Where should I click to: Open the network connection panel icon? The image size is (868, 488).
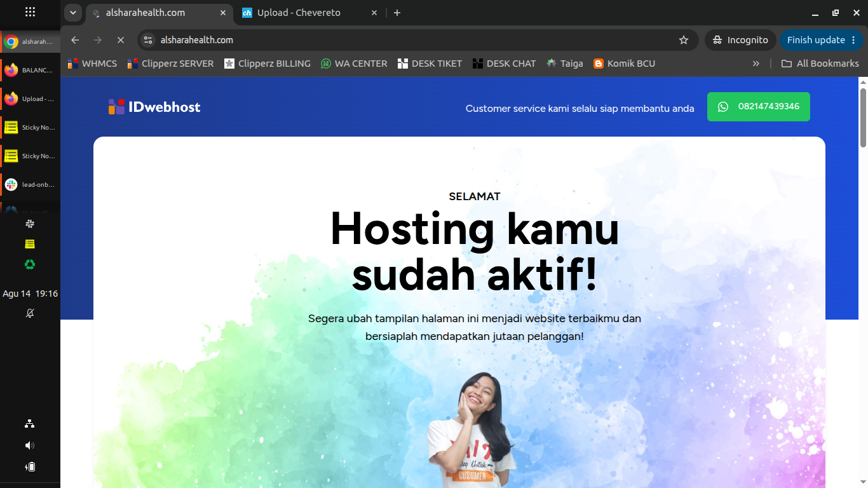click(x=30, y=424)
